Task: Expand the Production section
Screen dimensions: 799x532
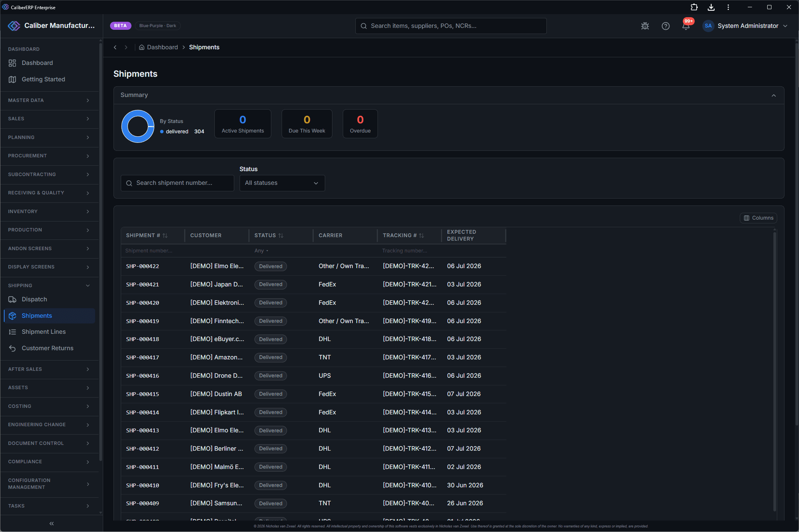Action: 49,230
